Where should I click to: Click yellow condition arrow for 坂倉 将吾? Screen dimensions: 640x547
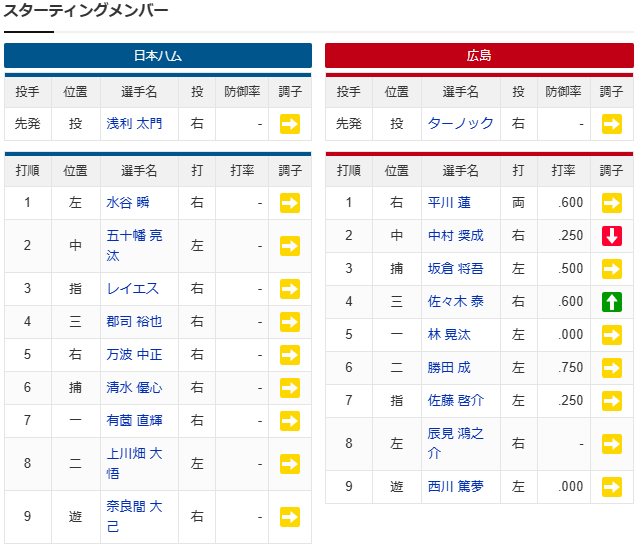611,269
